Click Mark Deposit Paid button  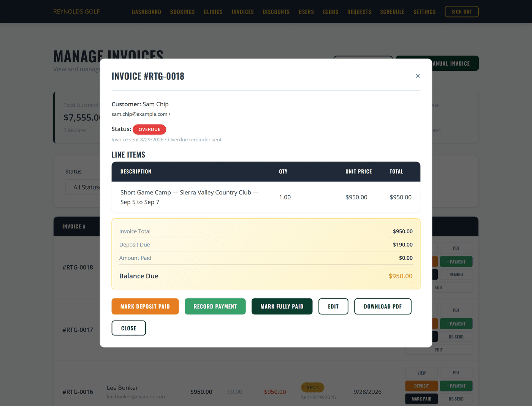145,306
